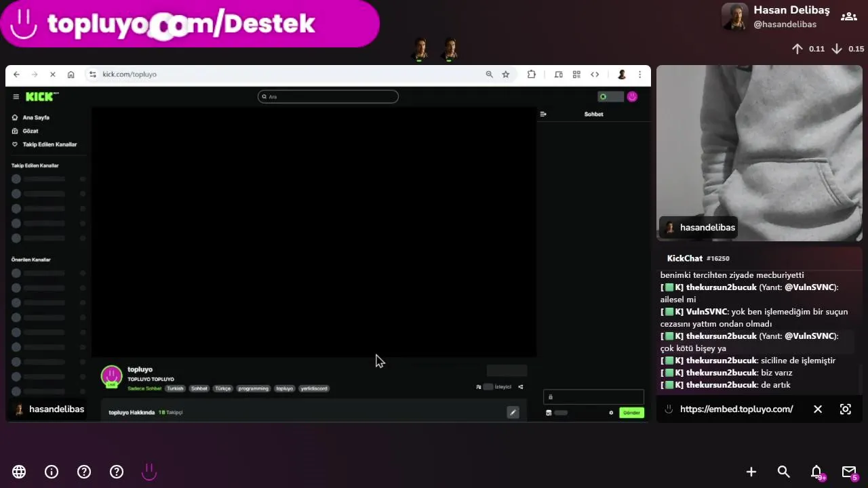Screen dimensions: 868x488
Task: Open the channel shop icon below chat input
Action: (549, 413)
